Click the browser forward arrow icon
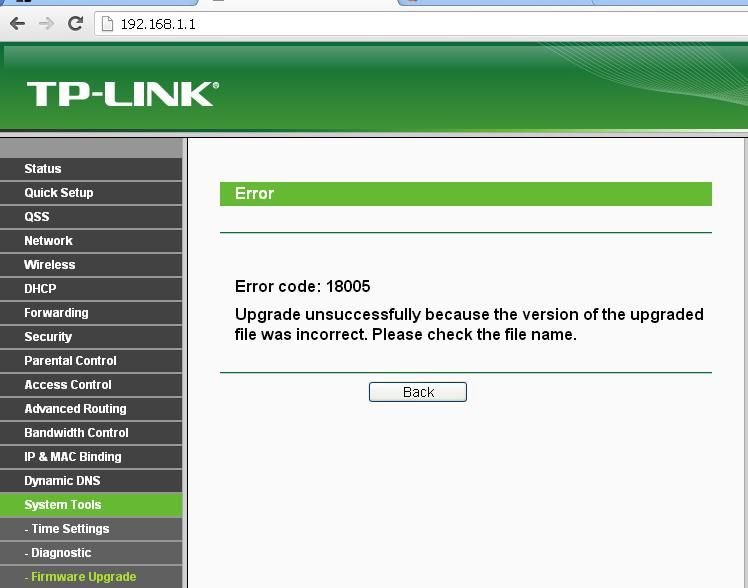The height and width of the screenshot is (588, 748). tap(46, 24)
